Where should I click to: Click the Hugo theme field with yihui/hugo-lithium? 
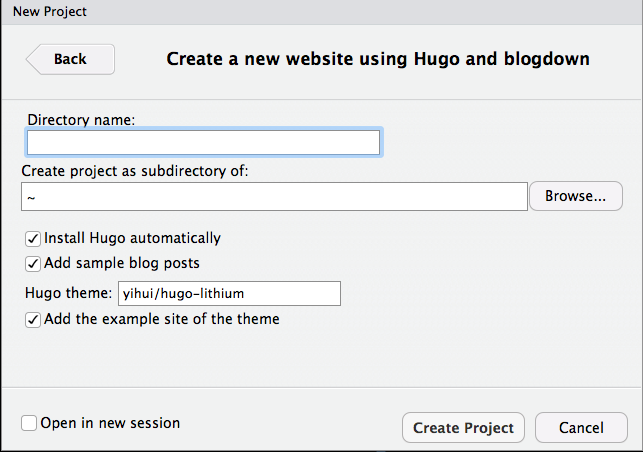[x=229, y=293]
